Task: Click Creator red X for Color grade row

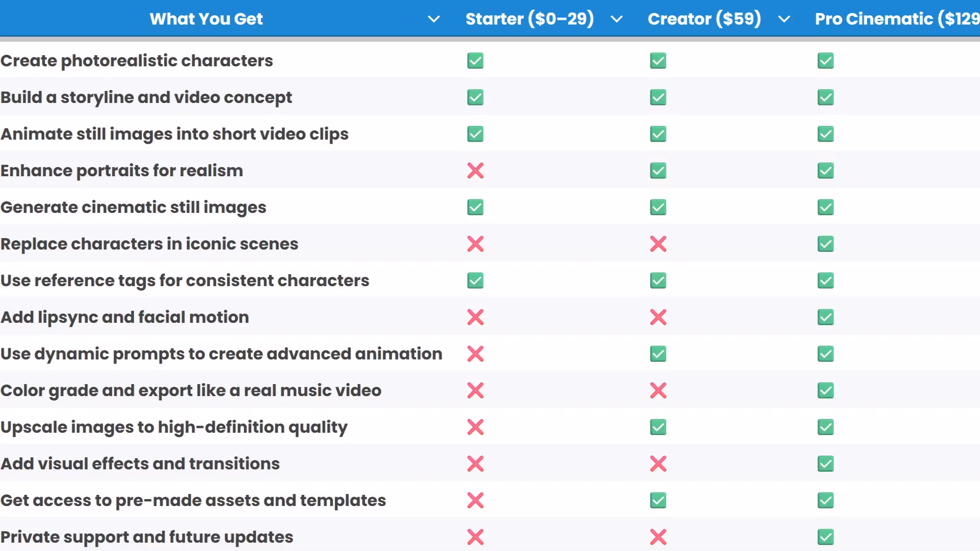Action: pos(658,391)
